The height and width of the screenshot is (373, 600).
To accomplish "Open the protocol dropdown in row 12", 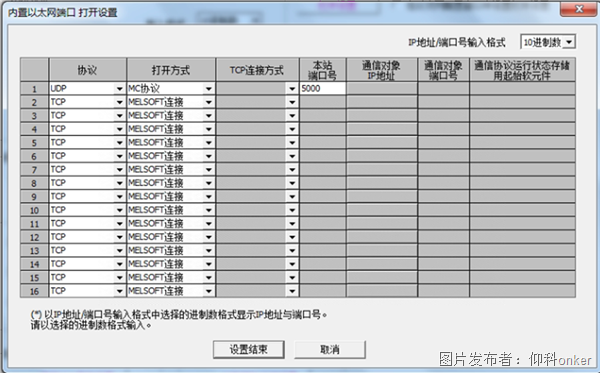I will 119,237.
